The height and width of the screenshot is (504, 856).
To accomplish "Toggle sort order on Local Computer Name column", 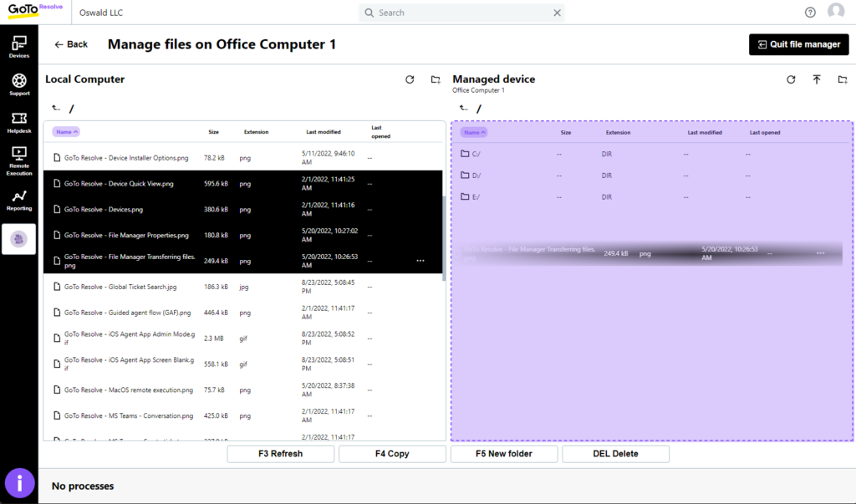I will tap(66, 131).
